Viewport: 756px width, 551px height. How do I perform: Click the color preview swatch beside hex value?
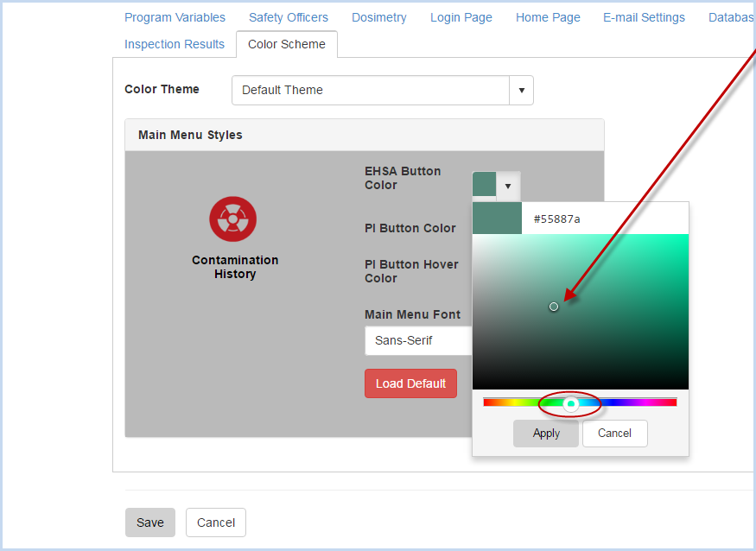click(x=497, y=218)
